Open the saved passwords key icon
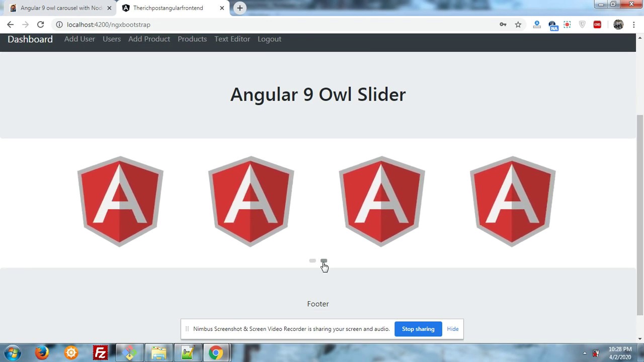 (503, 24)
